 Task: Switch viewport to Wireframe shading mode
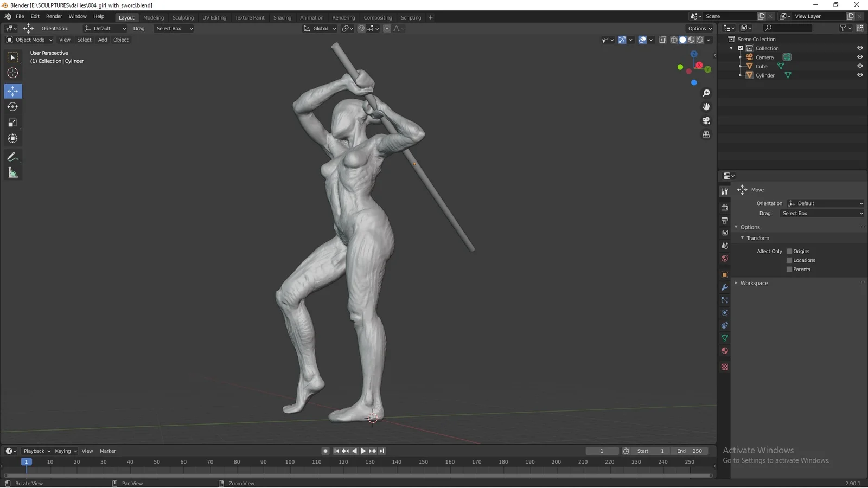(674, 40)
